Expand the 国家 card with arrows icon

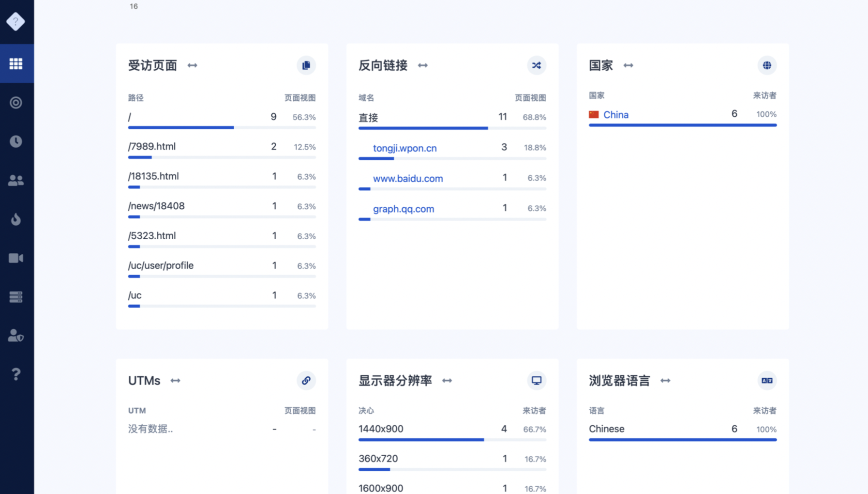click(629, 65)
